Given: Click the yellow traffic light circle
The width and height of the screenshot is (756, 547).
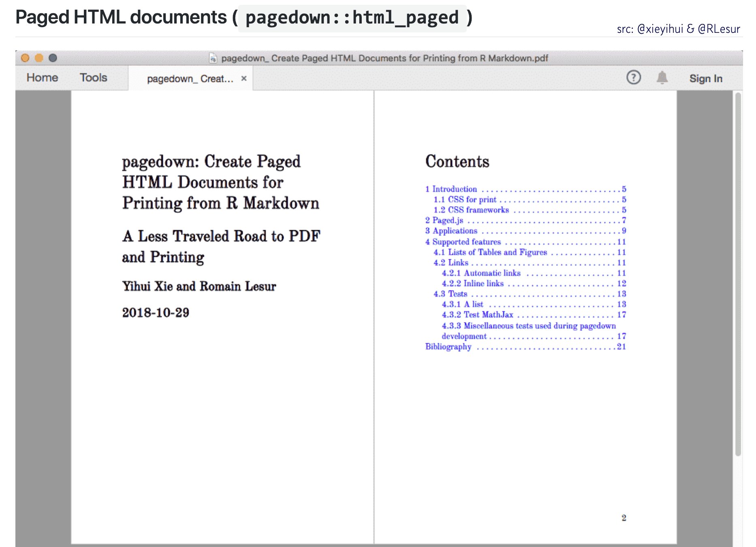Looking at the screenshot, I should click(x=39, y=58).
